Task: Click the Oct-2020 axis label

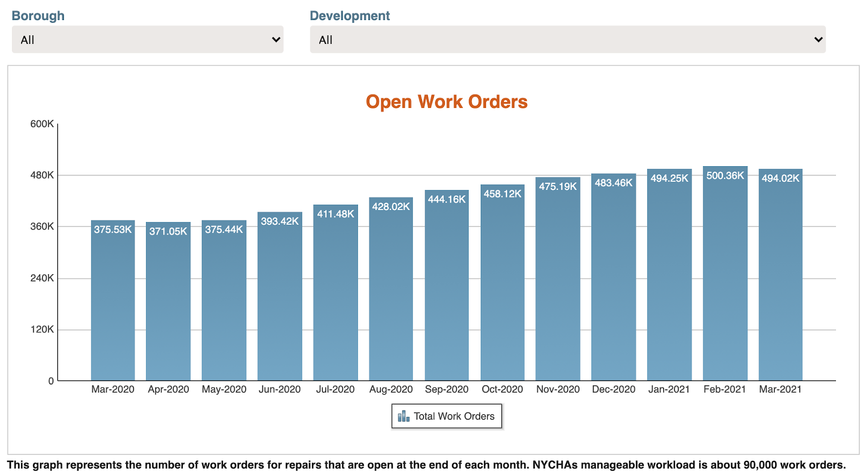Action: pos(502,389)
